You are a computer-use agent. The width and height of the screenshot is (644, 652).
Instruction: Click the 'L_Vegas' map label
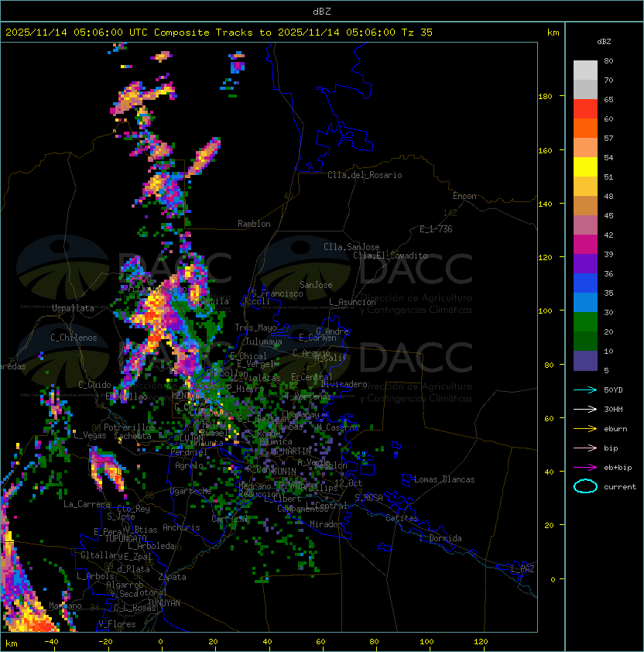tap(90, 435)
